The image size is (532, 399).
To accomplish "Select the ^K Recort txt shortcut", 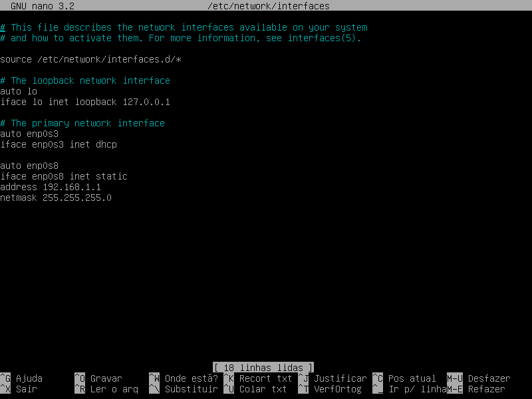I will (258, 378).
